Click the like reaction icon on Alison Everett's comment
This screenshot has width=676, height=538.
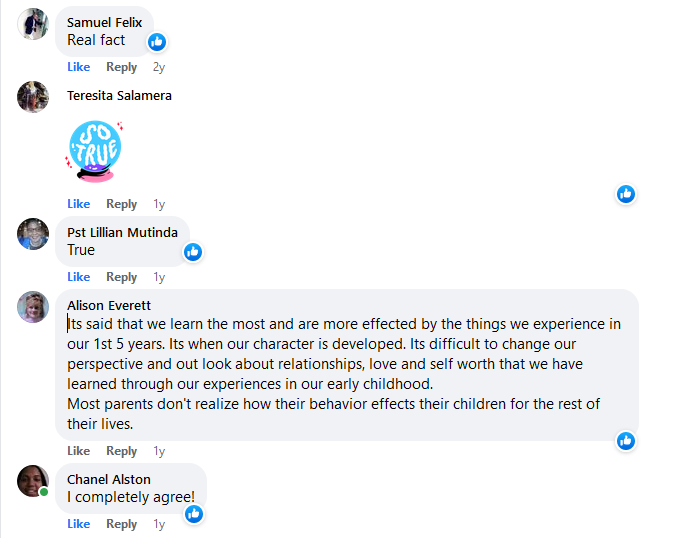(626, 441)
